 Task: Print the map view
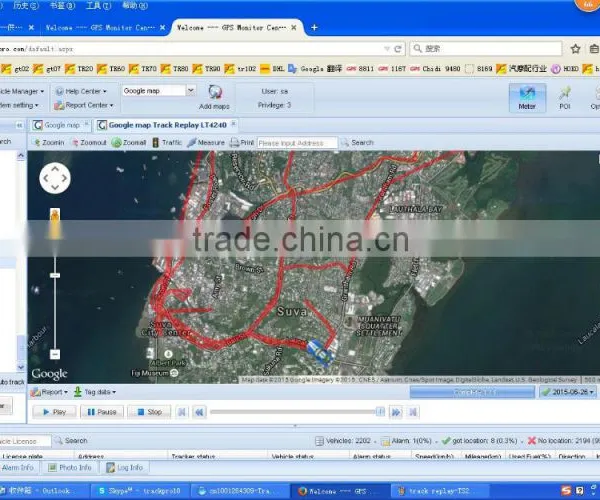click(242, 143)
